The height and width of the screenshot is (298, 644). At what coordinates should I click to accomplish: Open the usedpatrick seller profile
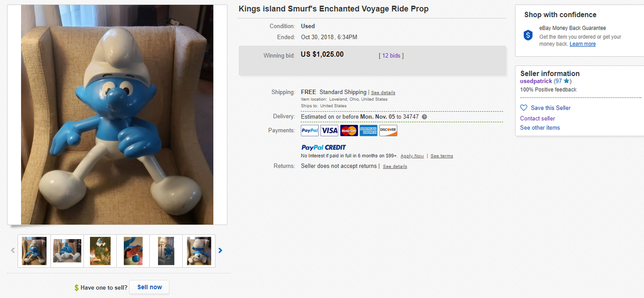tap(536, 81)
